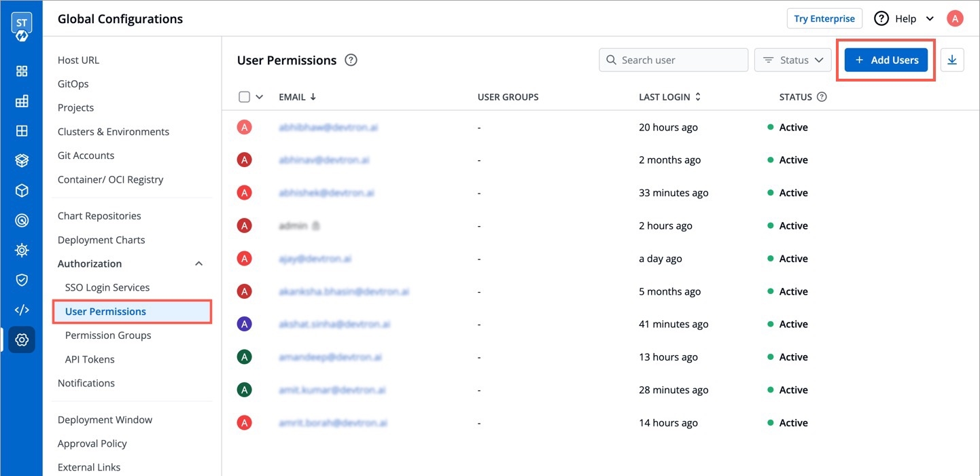Screen dimensions: 980x476
Task: Open user email with a day ago login
Action: click(x=315, y=259)
